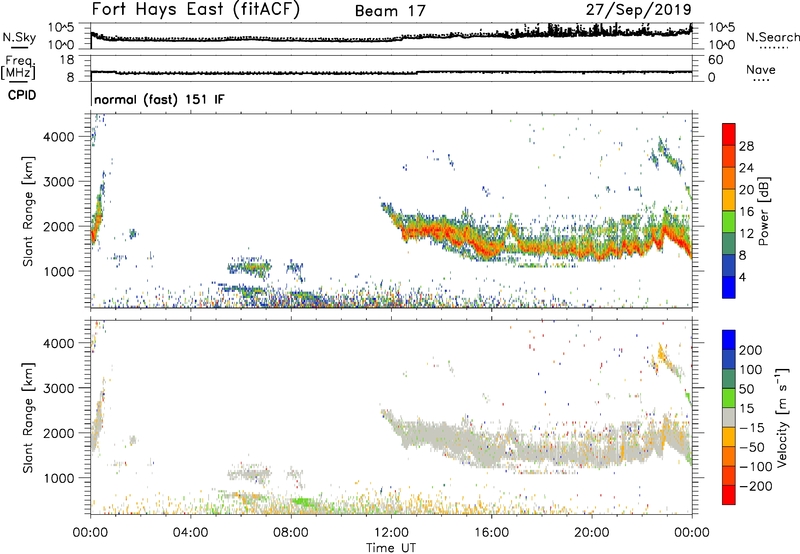Click the '08:00' time tick label
This screenshot has width=800, height=554.
[x=290, y=533]
